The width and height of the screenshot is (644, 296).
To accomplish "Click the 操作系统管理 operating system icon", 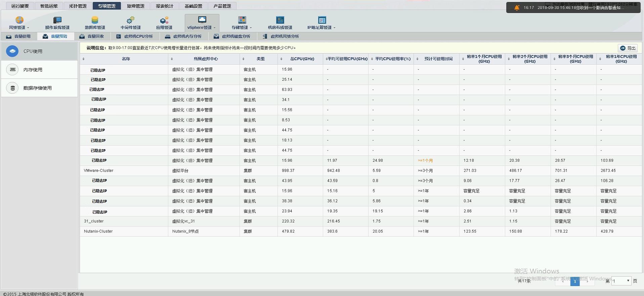I will point(57,20).
